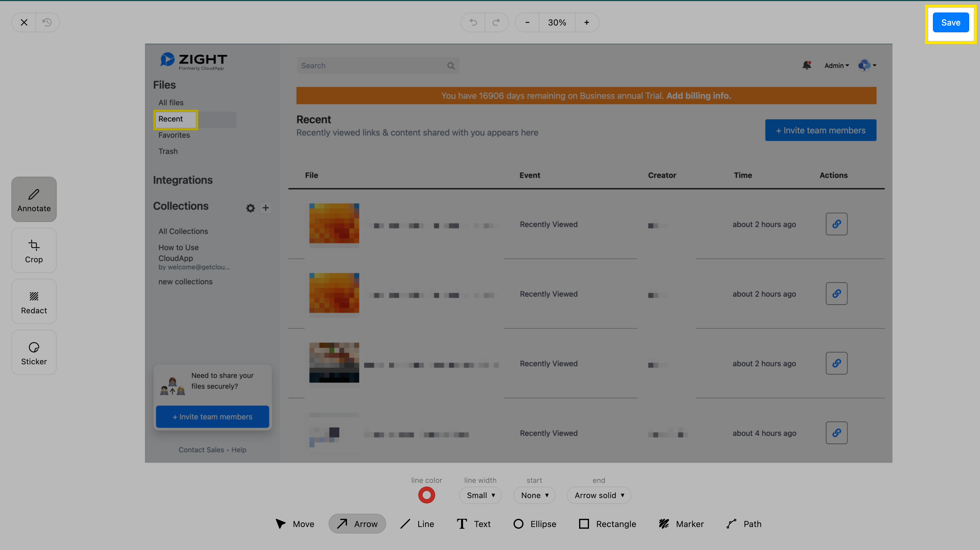Screen dimensions: 980x550
Task: Open the line width Small dropdown
Action: pyautogui.click(x=480, y=495)
